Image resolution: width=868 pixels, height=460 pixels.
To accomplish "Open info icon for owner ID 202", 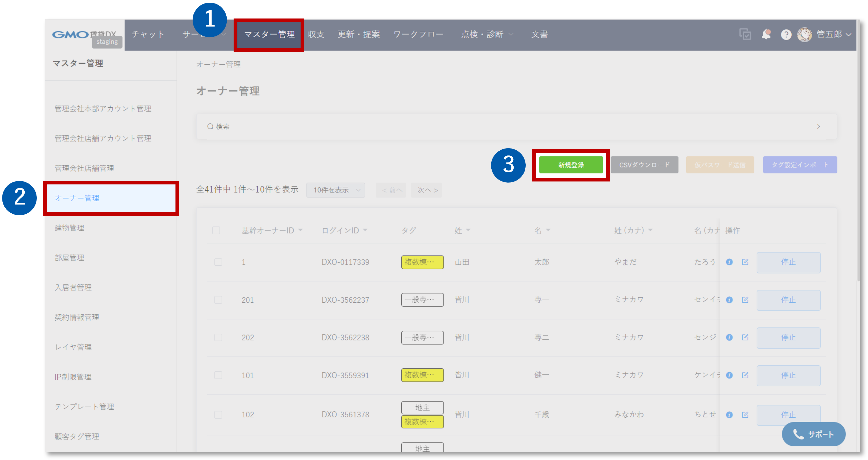I will coord(729,337).
